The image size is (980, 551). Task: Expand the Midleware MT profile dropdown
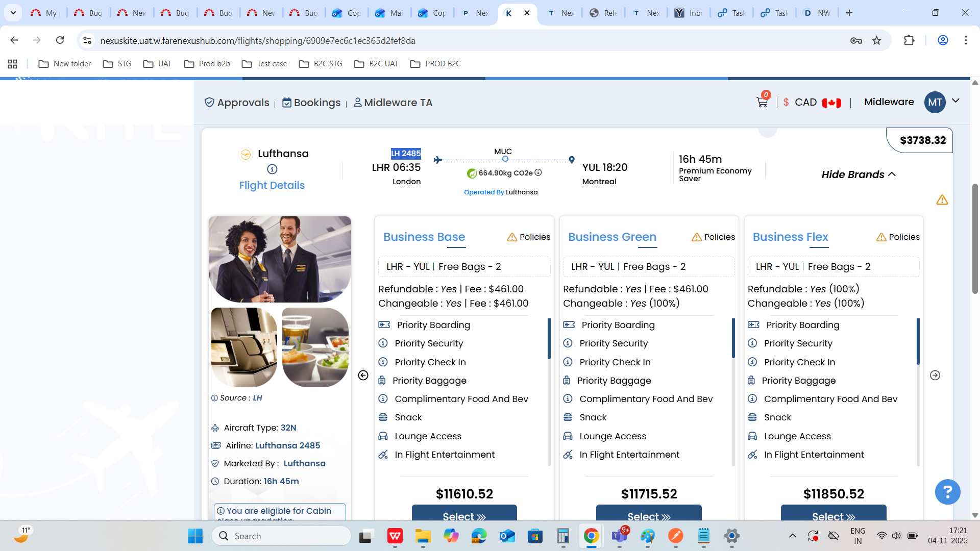pos(955,101)
